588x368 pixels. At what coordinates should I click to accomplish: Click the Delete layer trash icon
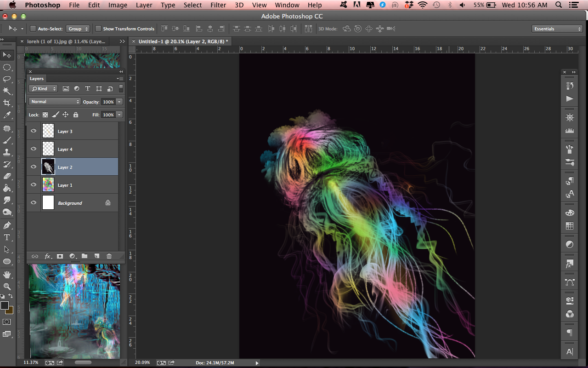tap(109, 256)
